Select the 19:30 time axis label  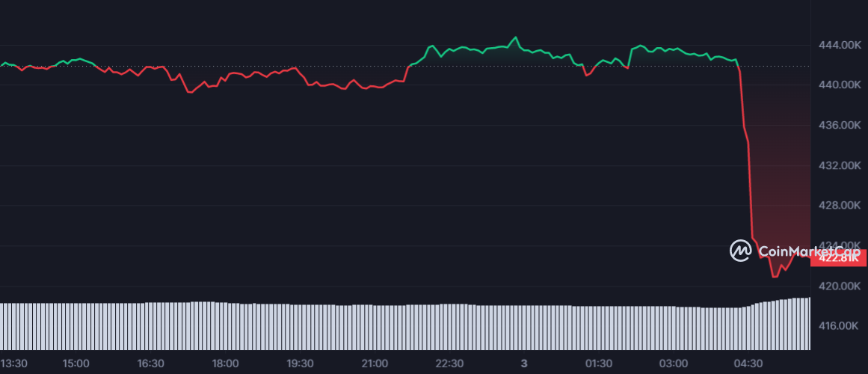point(300,364)
